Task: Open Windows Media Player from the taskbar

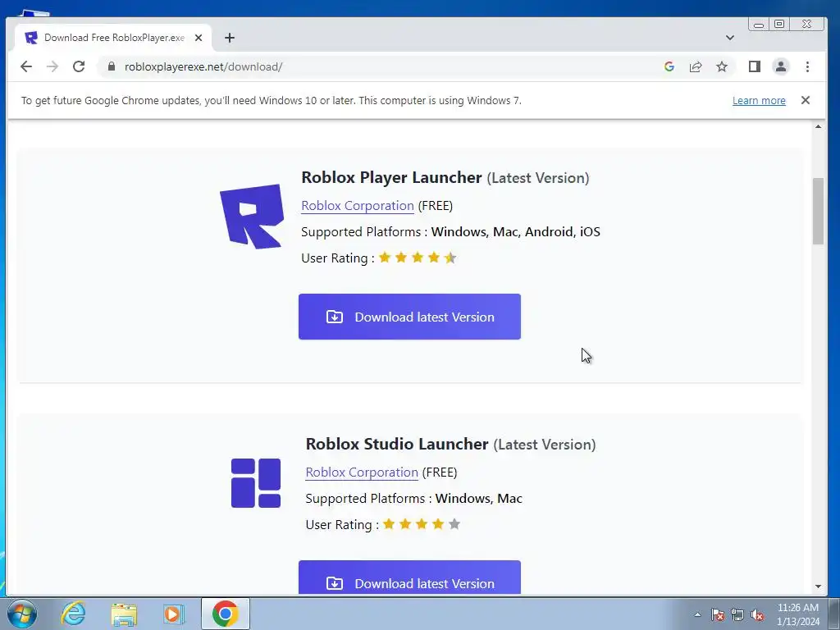Action: pyautogui.click(x=174, y=614)
